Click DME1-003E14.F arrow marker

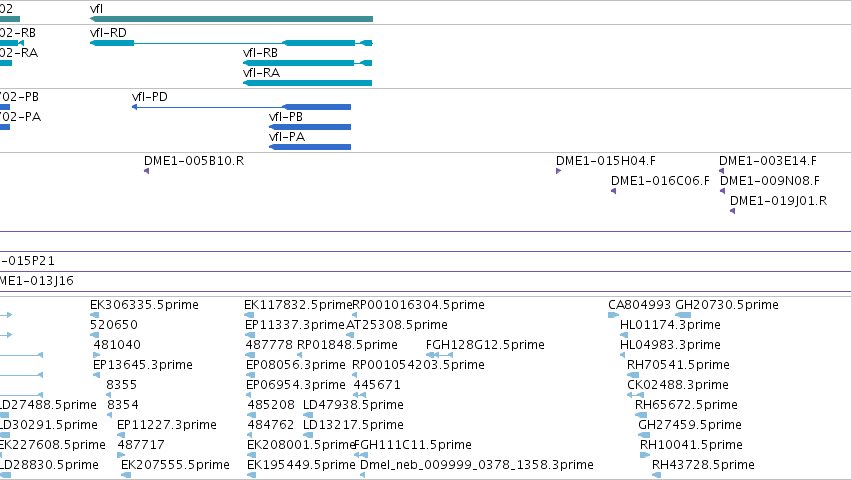pos(721,171)
